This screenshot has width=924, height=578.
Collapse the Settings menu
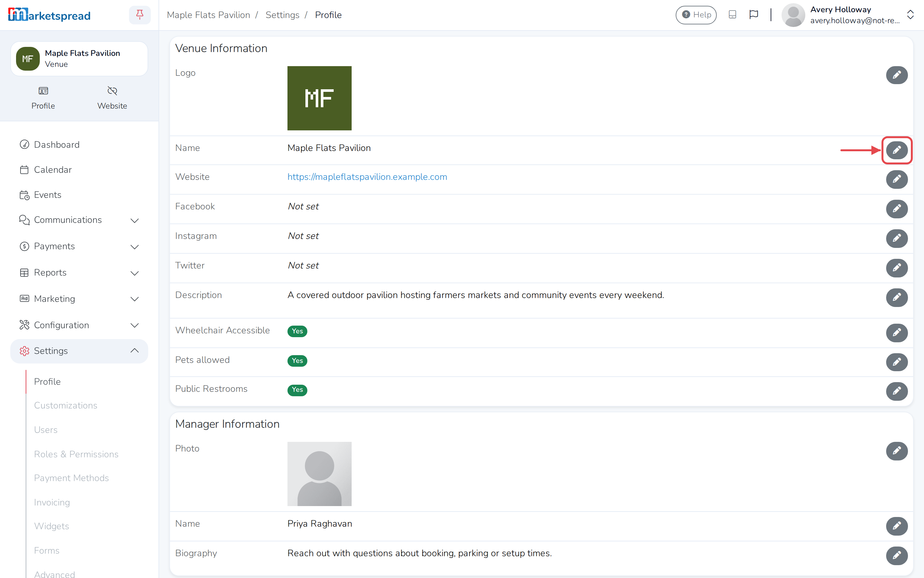[79, 351]
